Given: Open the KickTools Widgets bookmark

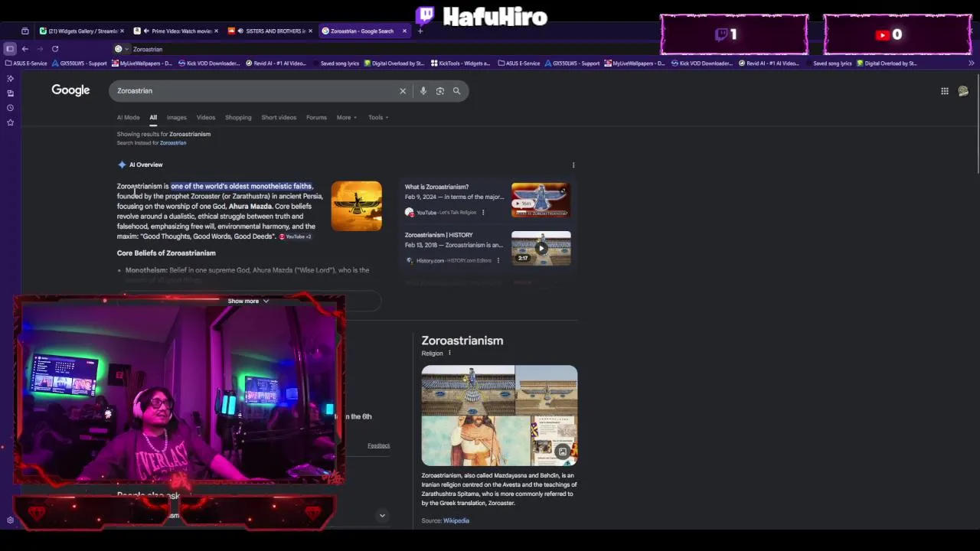Looking at the screenshot, I should coord(460,64).
